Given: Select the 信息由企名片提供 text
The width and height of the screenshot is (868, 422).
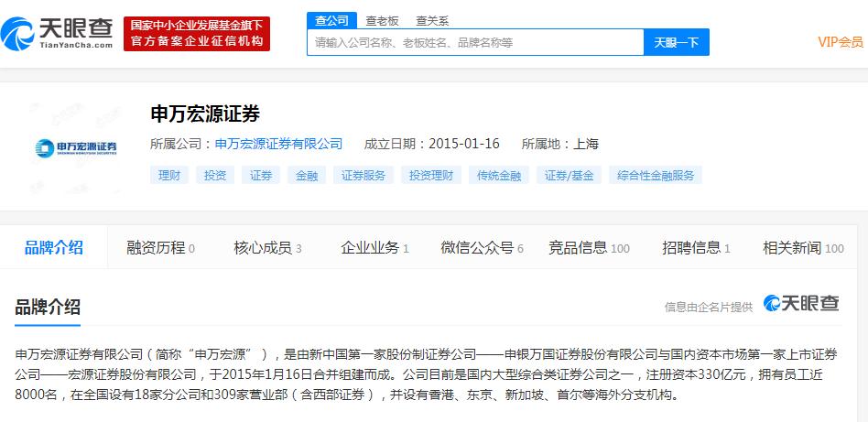Looking at the screenshot, I should [709, 308].
